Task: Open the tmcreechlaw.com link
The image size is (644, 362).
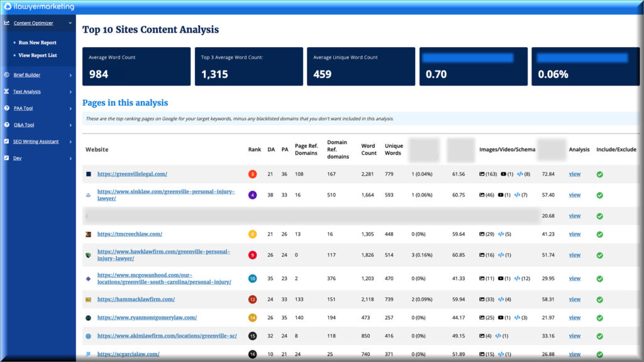Action: point(130,234)
